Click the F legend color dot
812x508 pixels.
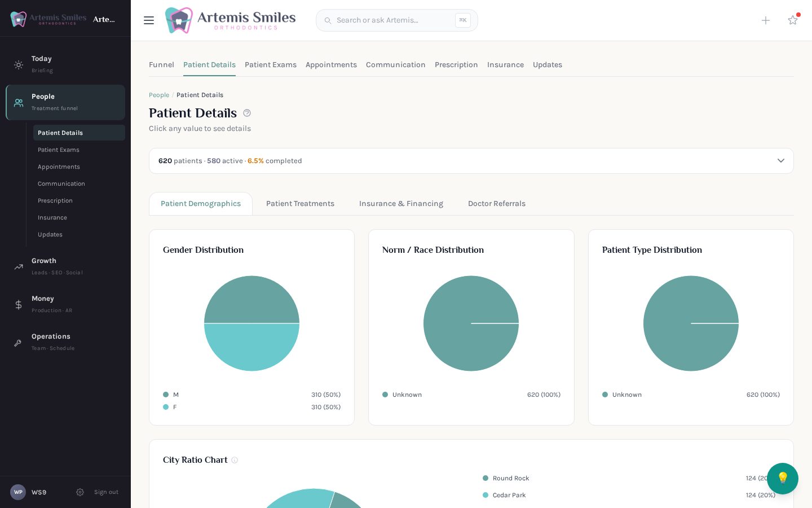click(166, 407)
